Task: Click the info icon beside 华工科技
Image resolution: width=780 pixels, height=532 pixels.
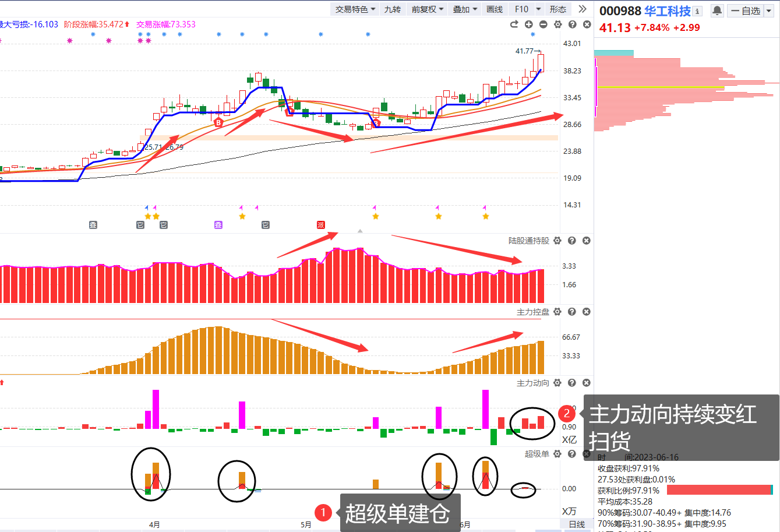Action: click(698, 11)
